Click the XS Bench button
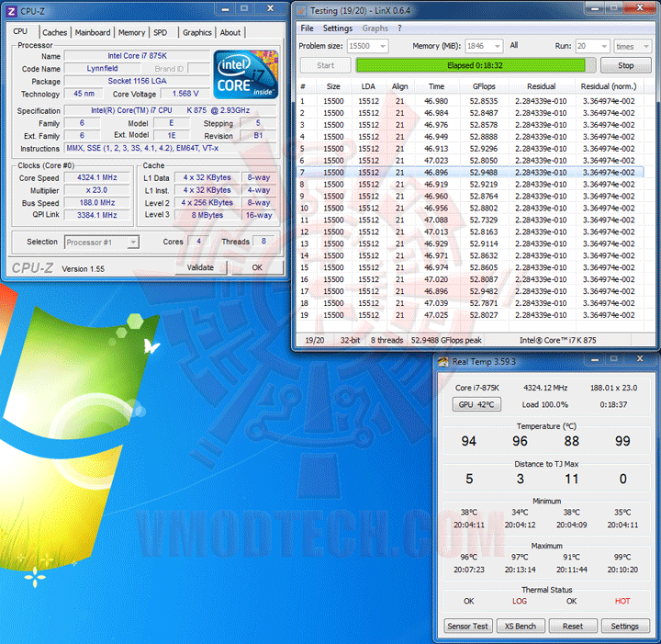This screenshot has height=644, width=661. click(x=521, y=627)
